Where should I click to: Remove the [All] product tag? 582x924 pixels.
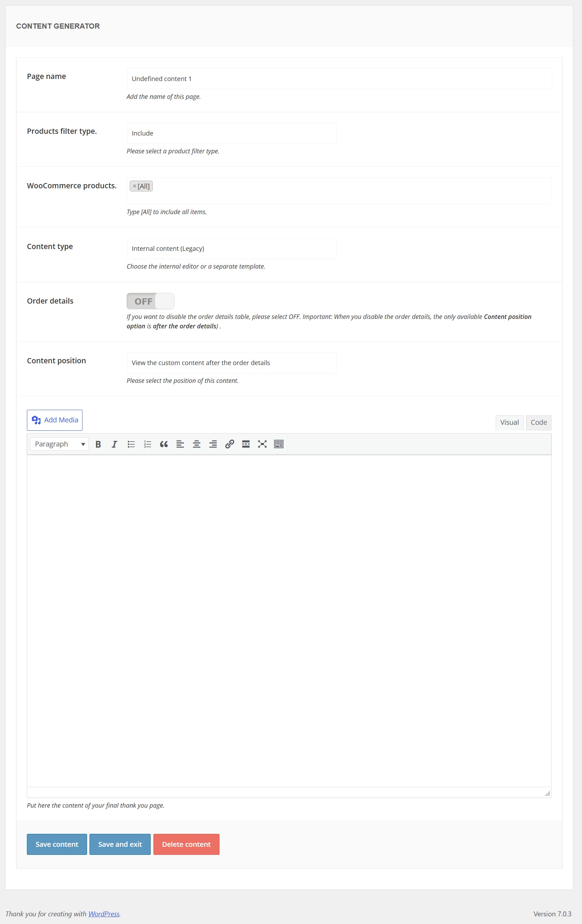point(134,186)
